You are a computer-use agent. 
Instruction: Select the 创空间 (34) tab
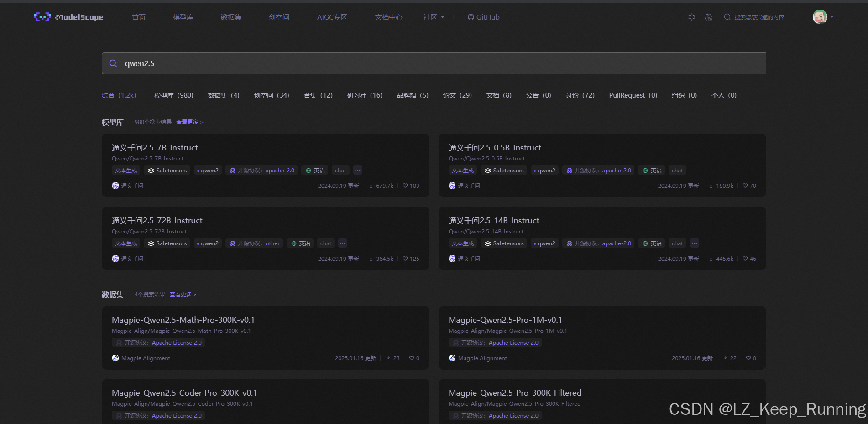coord(272,95)
